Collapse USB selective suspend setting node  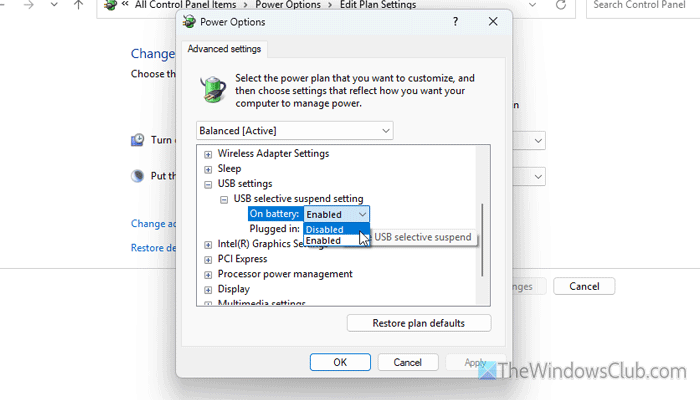[x=224, y=200]
